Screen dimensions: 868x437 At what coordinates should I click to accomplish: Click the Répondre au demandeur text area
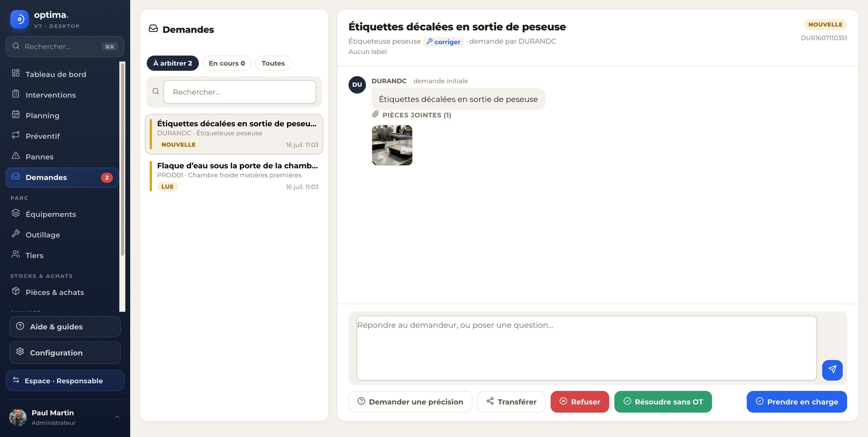point(586,348)
